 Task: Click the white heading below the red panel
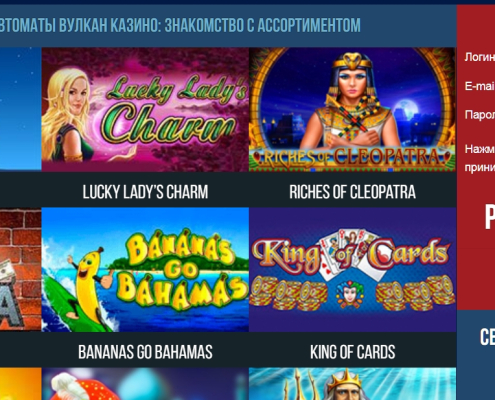487,337
